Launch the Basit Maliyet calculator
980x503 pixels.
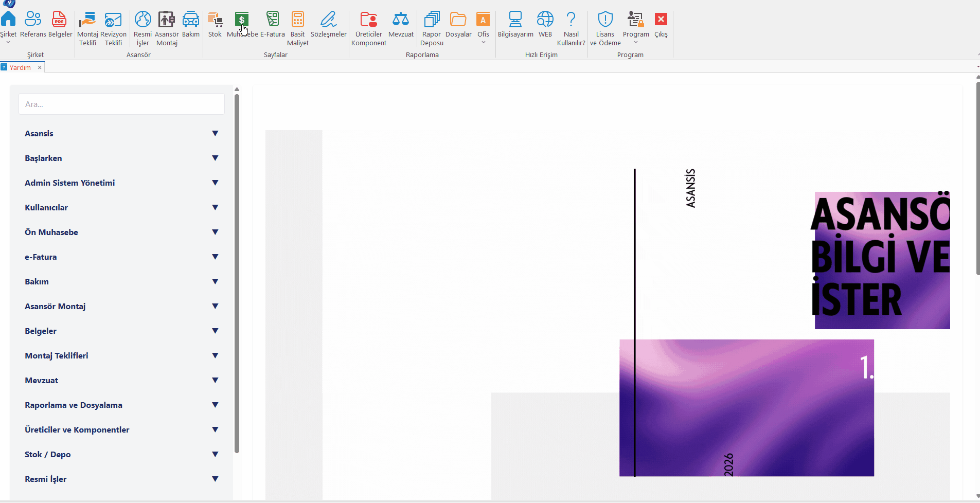pyautogui.click(x=298, y=21)
